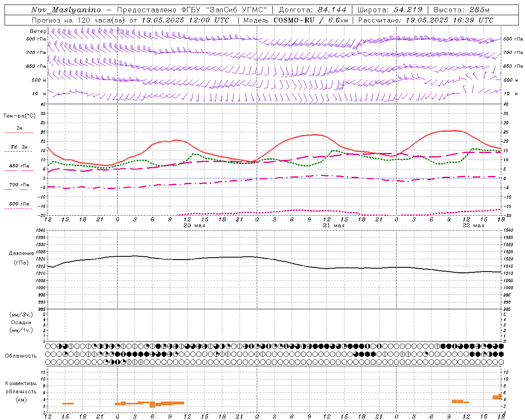
Task: Click the (км) convective height unit label
Action: tap(21, 399)
